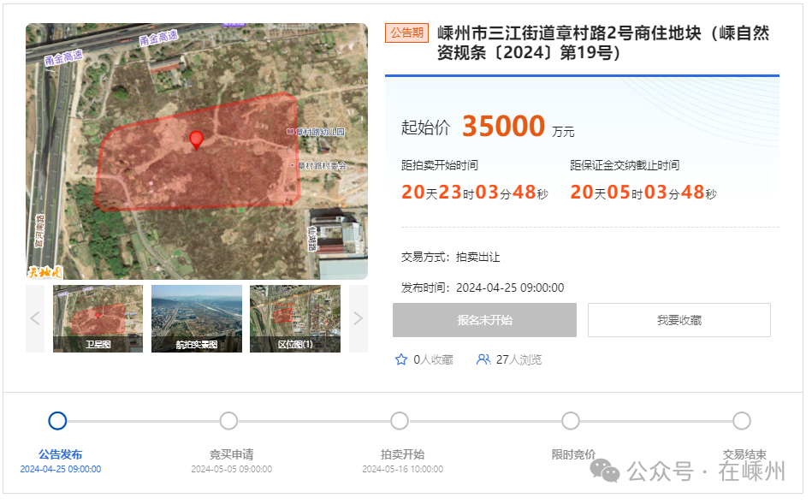Click the 天地图 logo on the map
This screenshot has height=504, width=812.
[x=44, y=273]
